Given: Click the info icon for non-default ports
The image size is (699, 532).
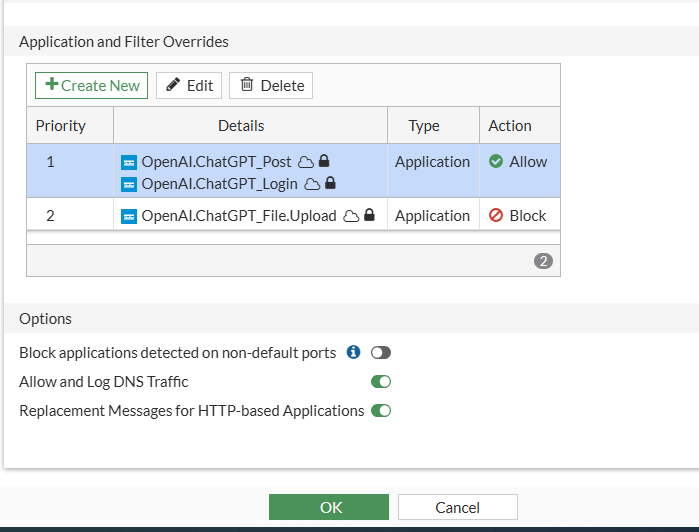Looking at the screenshot, I should (x=353, y=352).
